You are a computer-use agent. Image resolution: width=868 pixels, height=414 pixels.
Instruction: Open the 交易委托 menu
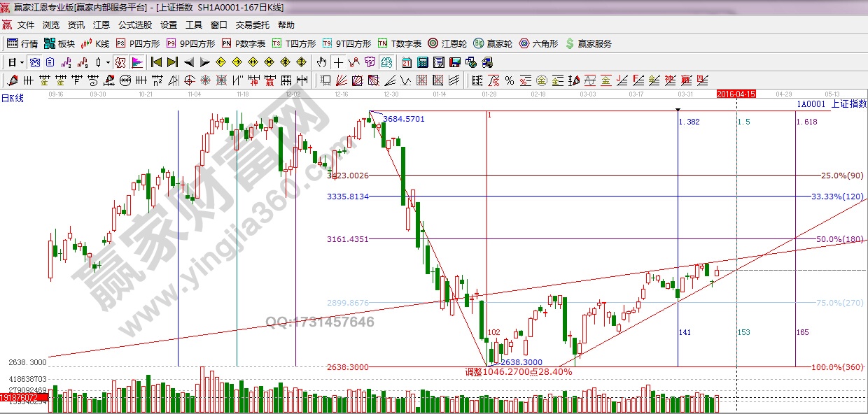(252, 25)
